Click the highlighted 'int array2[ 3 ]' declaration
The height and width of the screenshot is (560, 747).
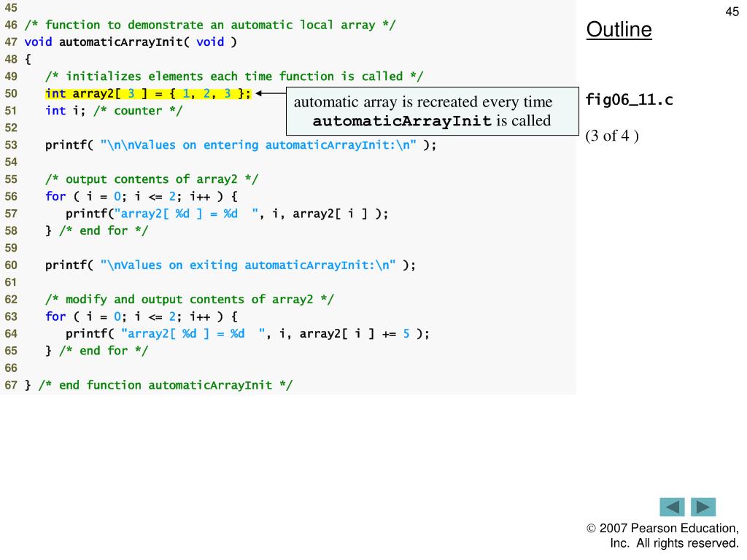click(x=148, y=93)
